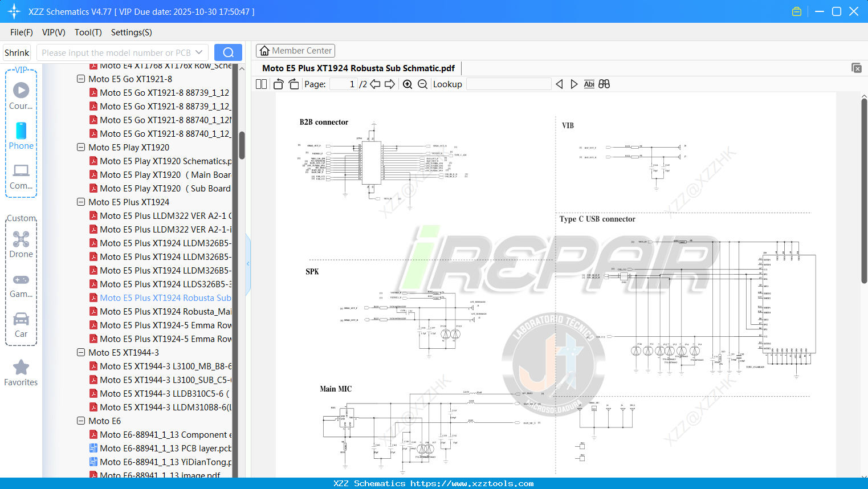
Task: Collapse the Moto E5 Go XT1921-8 folder
Action: tap(81, 79)
